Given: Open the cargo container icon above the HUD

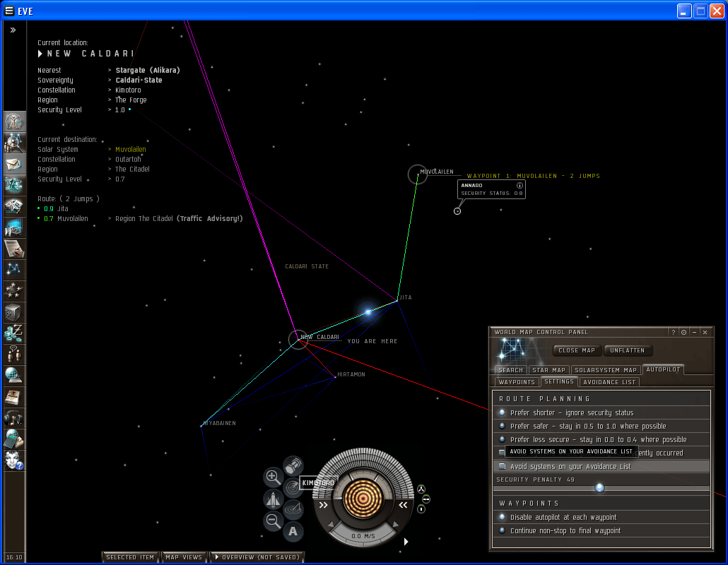Looking at the screenshot, I should [x=293, y=465].
